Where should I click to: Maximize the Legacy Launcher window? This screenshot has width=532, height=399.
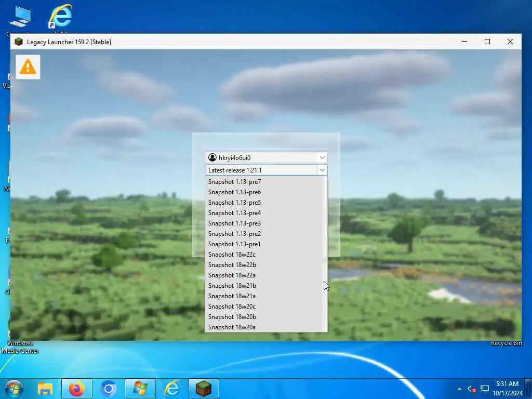click(x=487, y=42)
